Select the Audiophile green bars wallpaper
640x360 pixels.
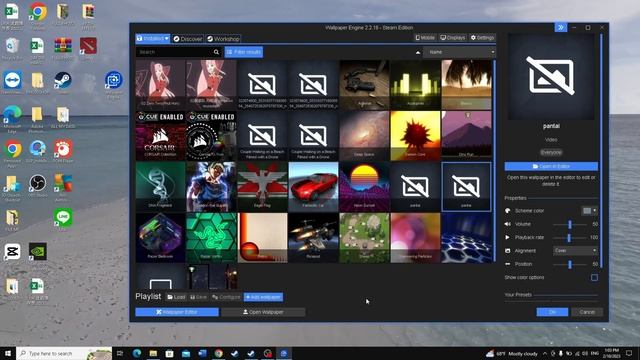[x=415, y=85]
